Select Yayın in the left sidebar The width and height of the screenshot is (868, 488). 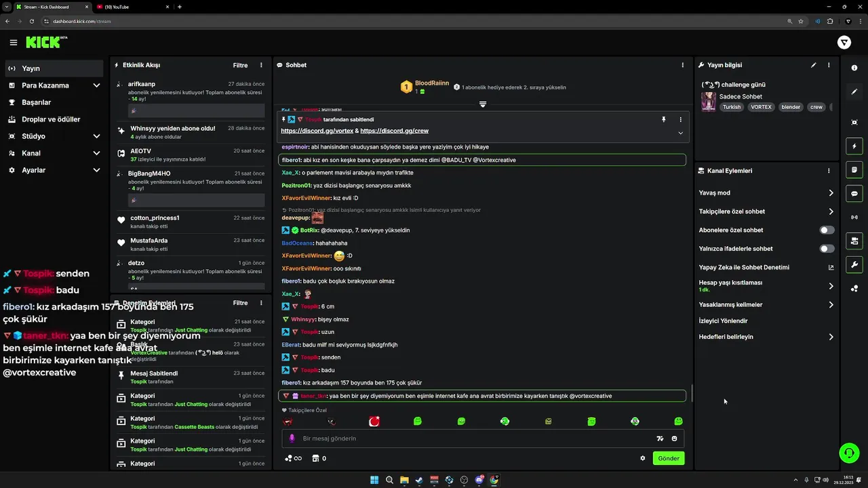pos(54,68)
